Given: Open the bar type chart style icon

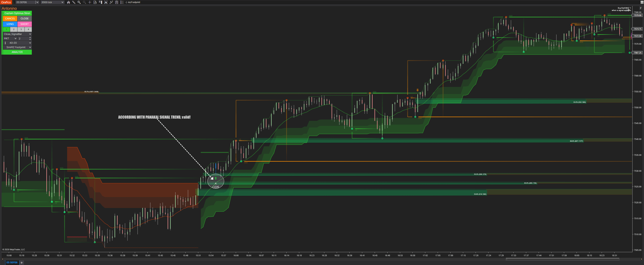Looking at the screenshot, I should click(68, 2).
